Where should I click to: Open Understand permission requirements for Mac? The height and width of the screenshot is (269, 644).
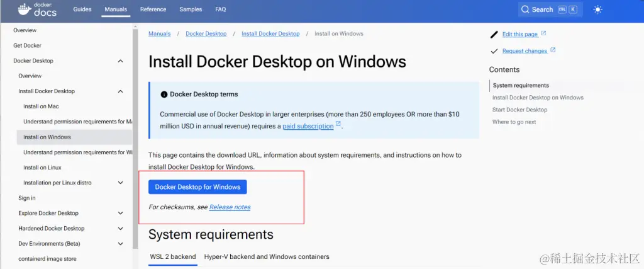[77, 122]
